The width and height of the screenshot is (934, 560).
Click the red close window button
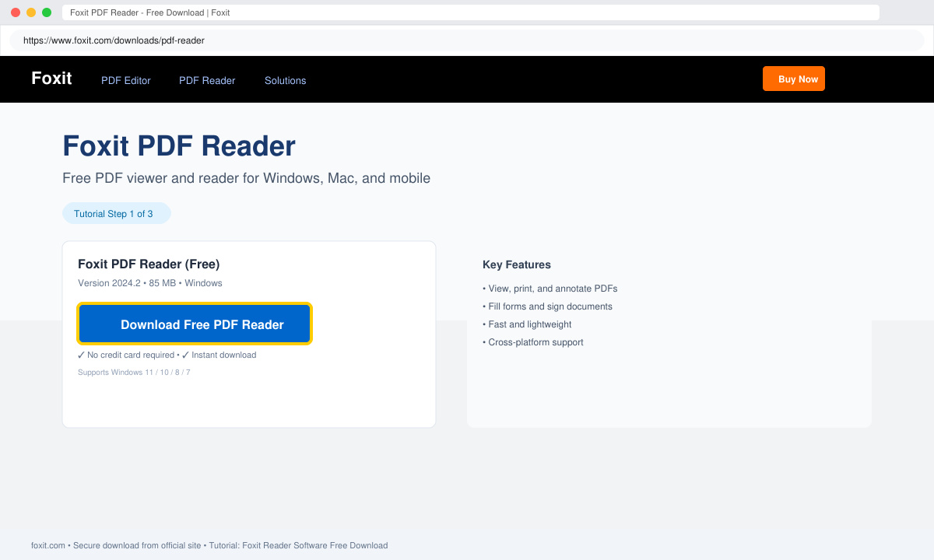pyautogui.click(x=16, y=12)
